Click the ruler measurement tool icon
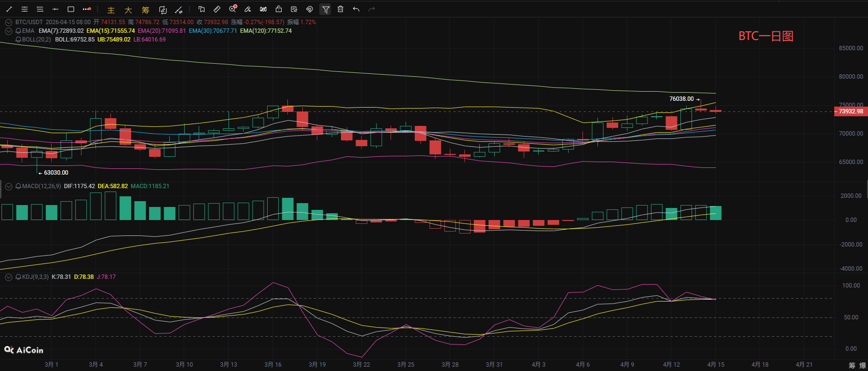 point(217,9)
